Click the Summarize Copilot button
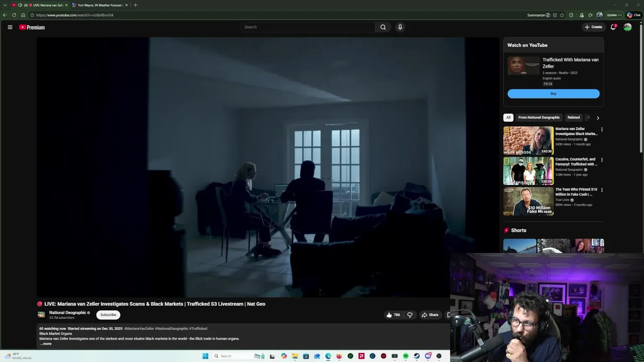Image resolution: width=644 pixels, height=362 pixels. pos(538,15)
